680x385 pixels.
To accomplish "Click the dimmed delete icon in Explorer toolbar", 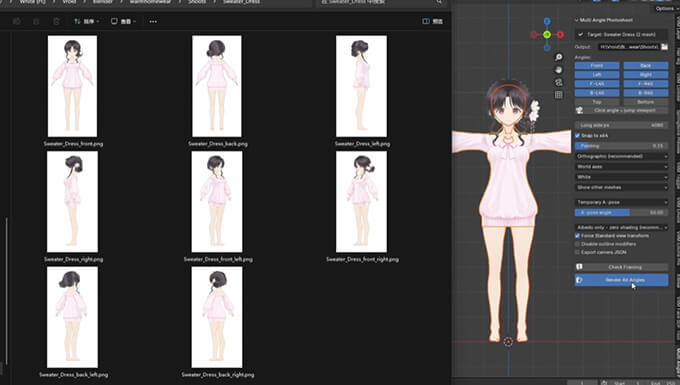I will pos(56,21).
